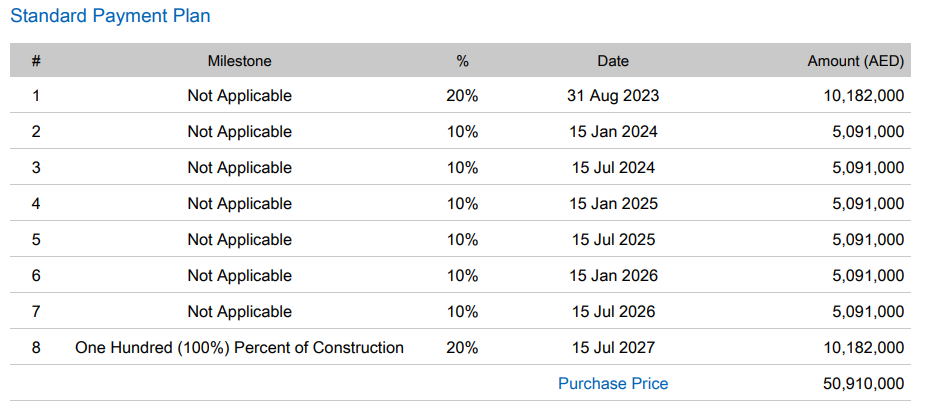The image size is (925, 417).
Task: Click the 15 Jul 2026 date
Action: click(613, 312)
